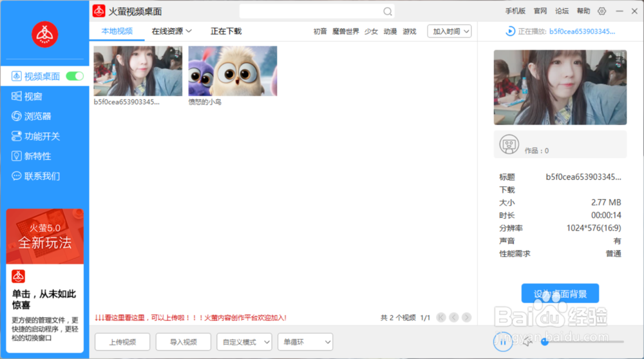This screenshot has width=644, height=359.
Task: Toggle the 视频桌面 switch off
Action: click(x=75, y=76)
